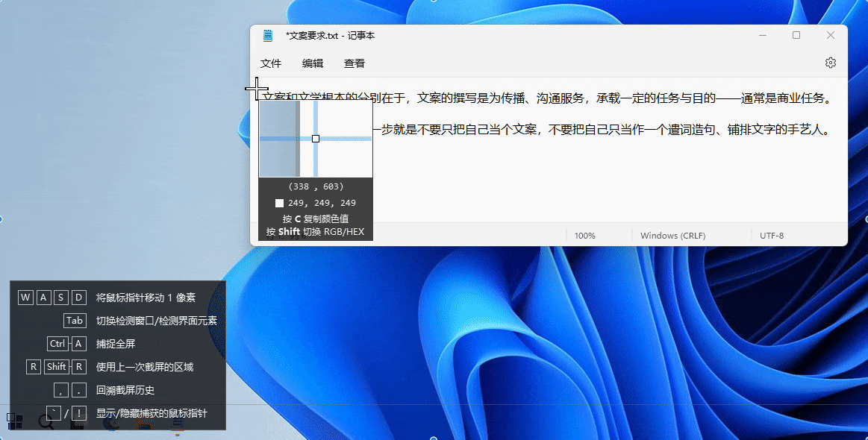This screenshot has height=440, width=868.
Task: Click the left-edge selection handle dot
Action: tap(1, 219)
